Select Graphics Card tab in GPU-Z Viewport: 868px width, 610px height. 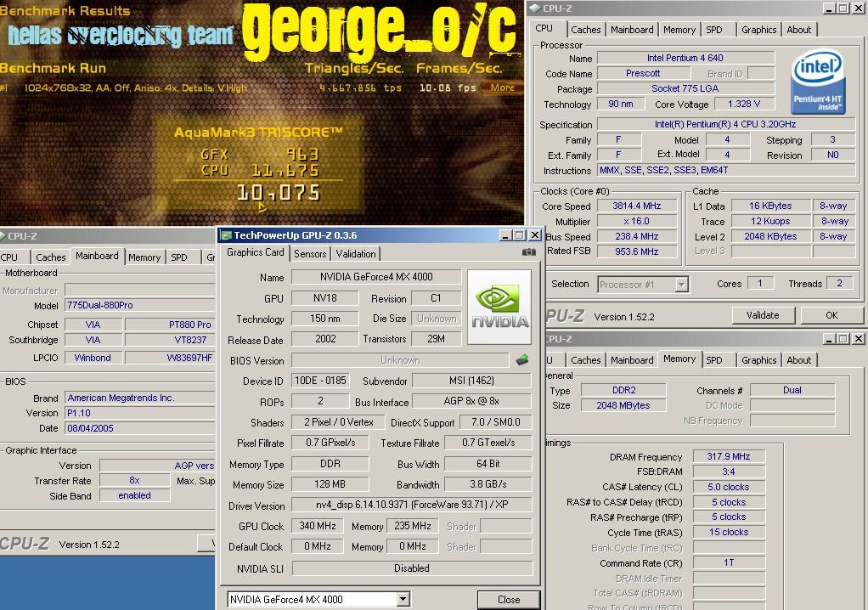pyautogui.click(x=255, y=252)
